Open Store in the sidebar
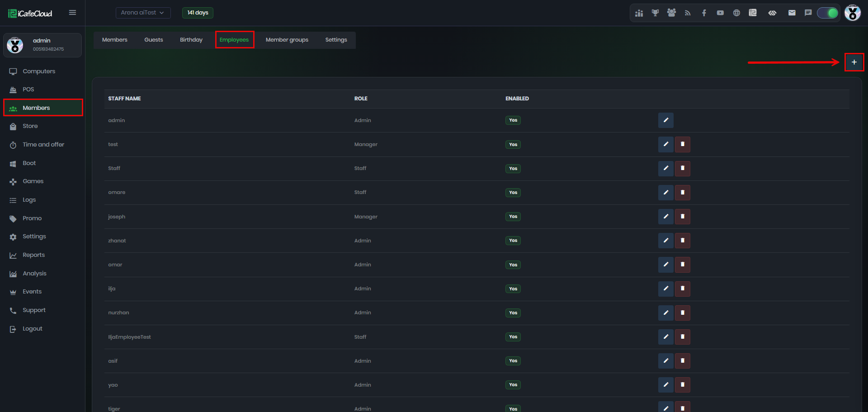 (42, 126)
